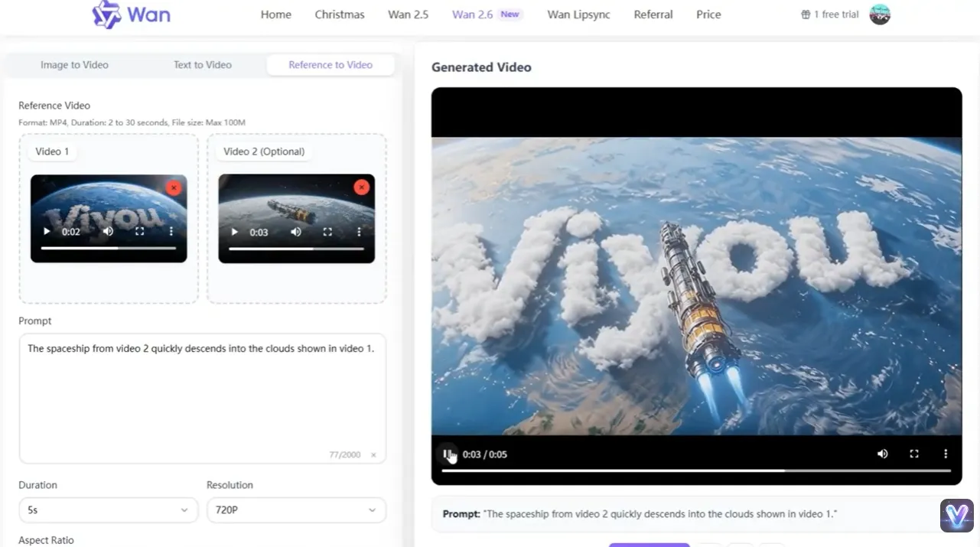Expand the Resolution 720P dropdown
The width and height of the screenshot is (980, 547).
(x=296, y=510)
